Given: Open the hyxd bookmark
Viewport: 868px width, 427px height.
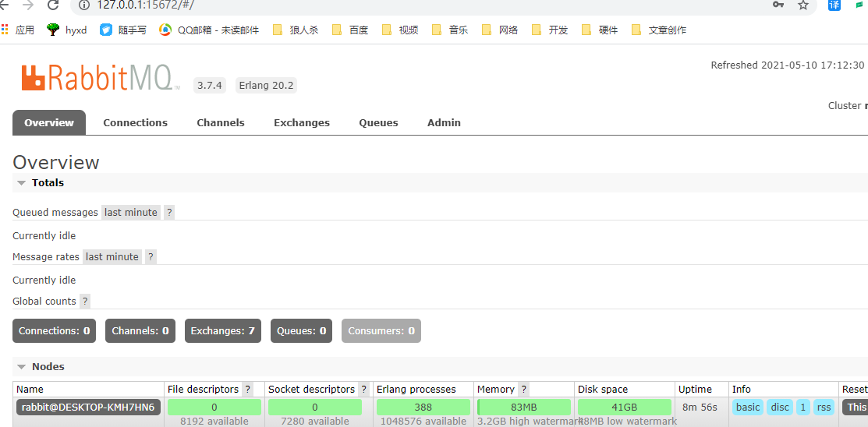Looking at the screenshot, I should point(67,30).
